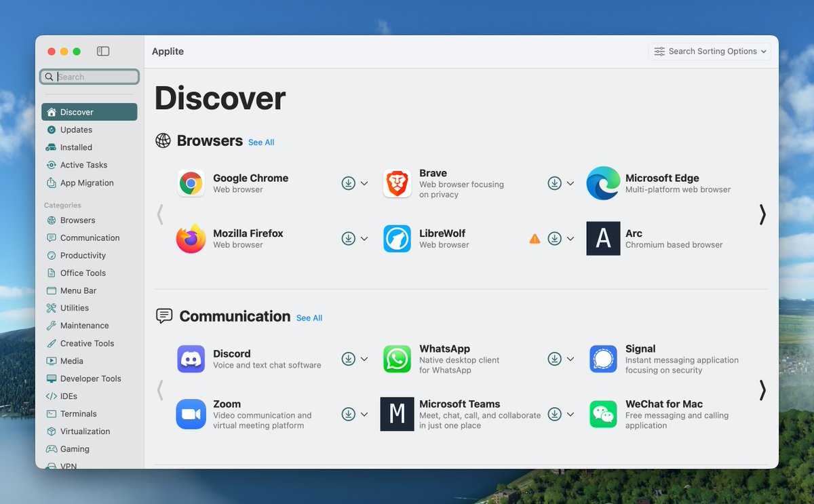Expand Discord download options chevron

click(x=364, y=359)
